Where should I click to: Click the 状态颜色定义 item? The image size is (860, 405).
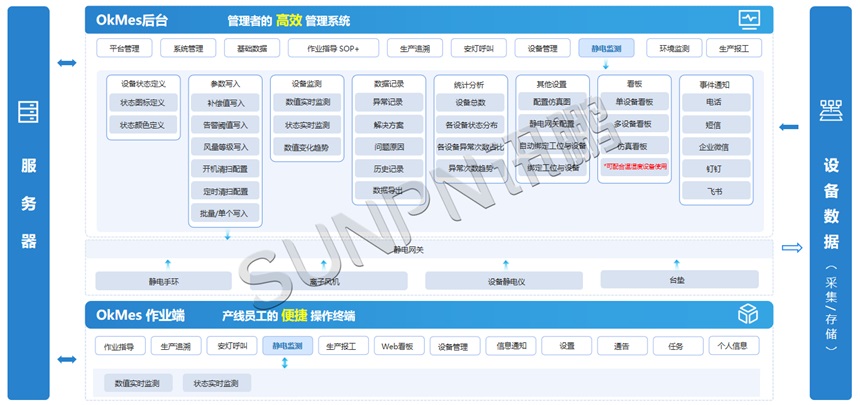click(x=143, y=125)
